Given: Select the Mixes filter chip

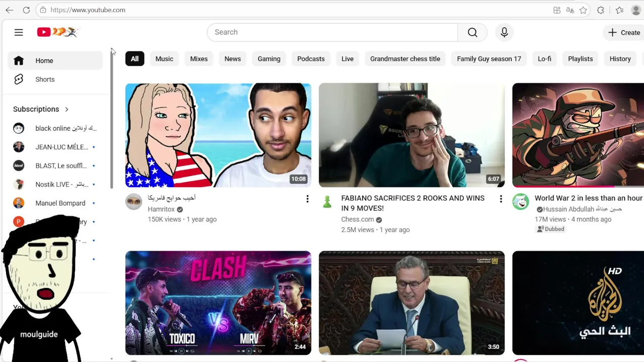Looking at the screenshot, I should [199, 59].
